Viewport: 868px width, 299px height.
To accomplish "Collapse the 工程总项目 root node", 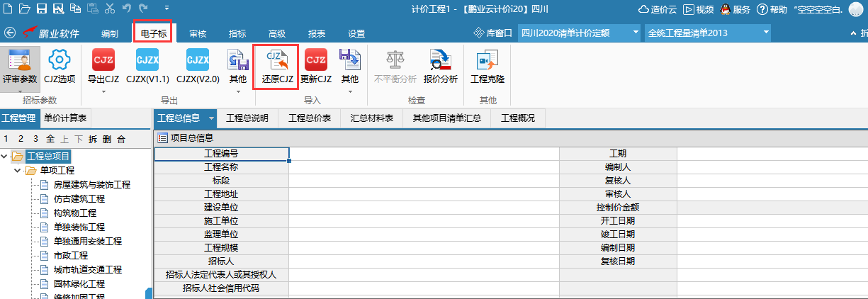I will pos(6,157).
